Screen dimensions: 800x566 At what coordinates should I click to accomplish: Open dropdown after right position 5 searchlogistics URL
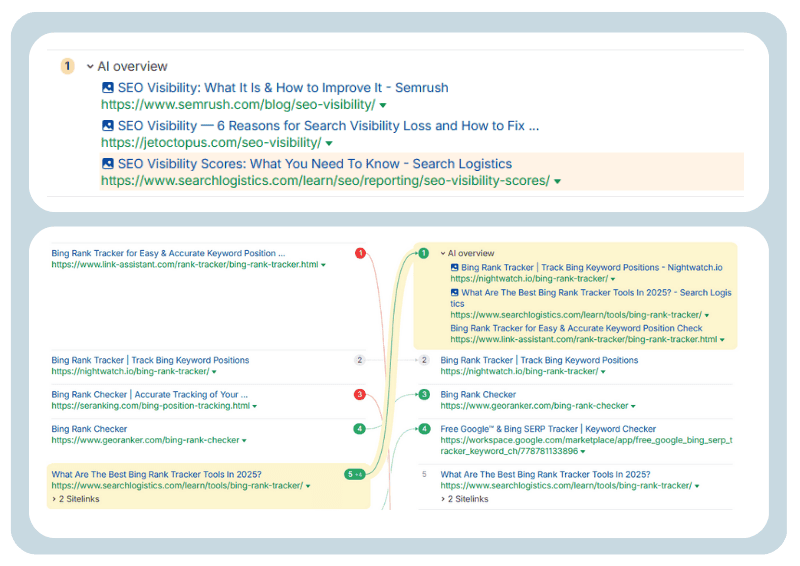[x=697, y=486]
